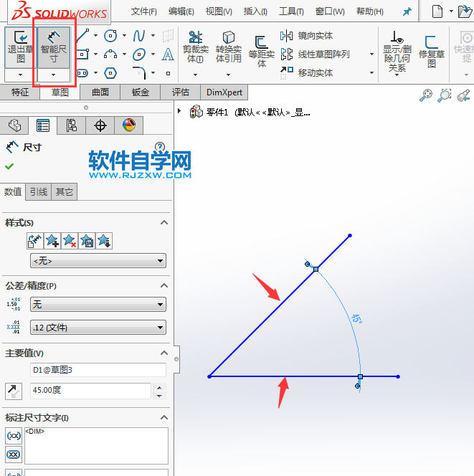This screenshot has height=476, width=474.
Task: Select the Smart Dimension (智能尺寸) tool
Action: [54, 47]
